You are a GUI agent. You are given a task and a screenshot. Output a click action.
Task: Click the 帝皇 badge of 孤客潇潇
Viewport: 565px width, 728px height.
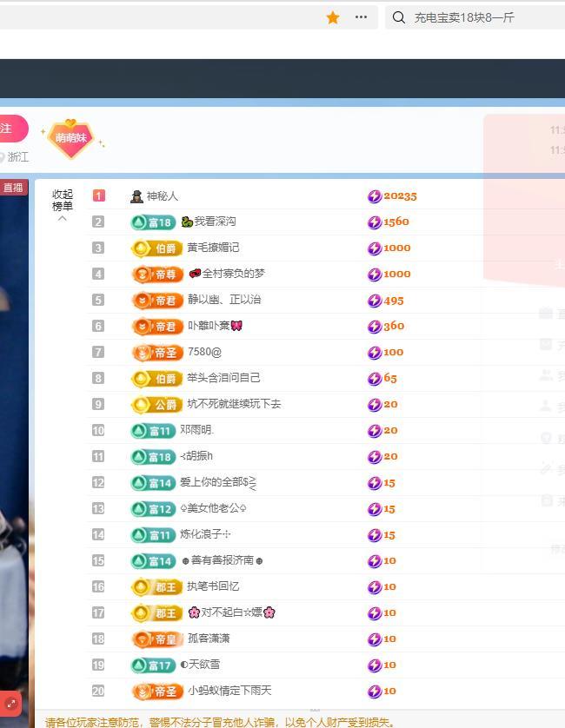coord(157,639)
